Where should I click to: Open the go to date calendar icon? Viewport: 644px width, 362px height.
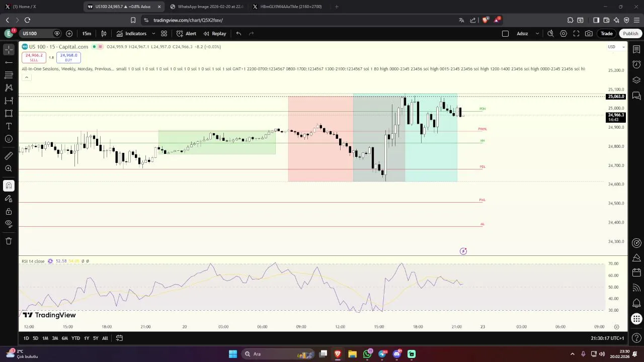119,338
